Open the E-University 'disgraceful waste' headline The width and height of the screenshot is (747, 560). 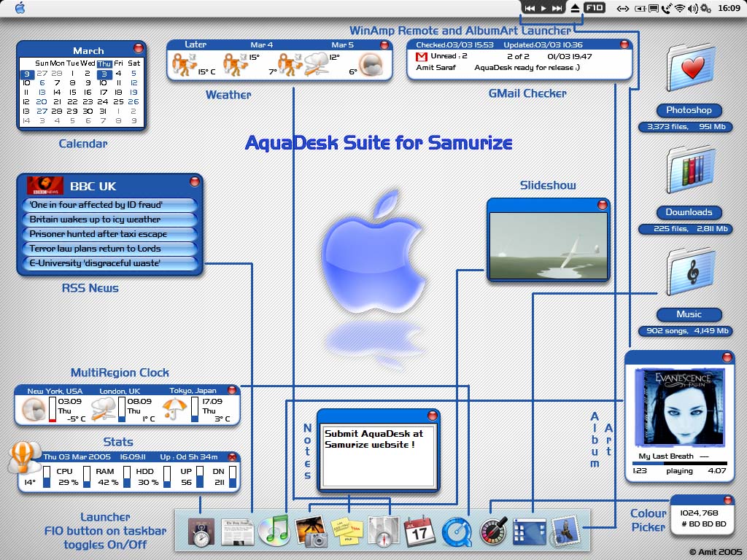[109, 263]
